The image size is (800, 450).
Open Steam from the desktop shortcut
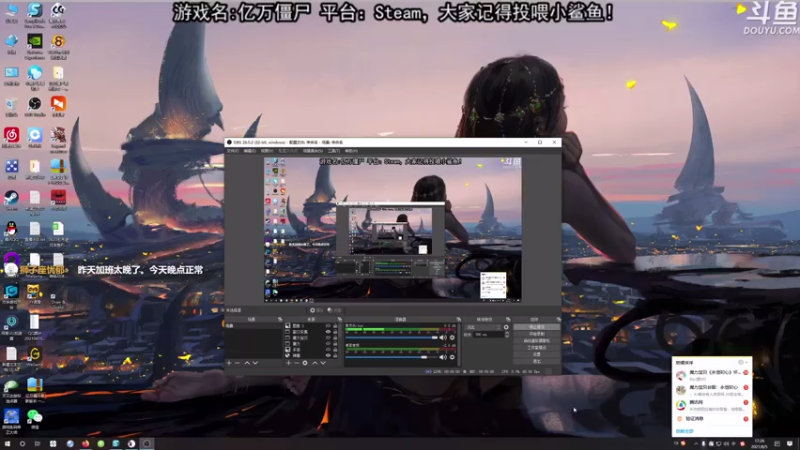click(x=11, y=200)
